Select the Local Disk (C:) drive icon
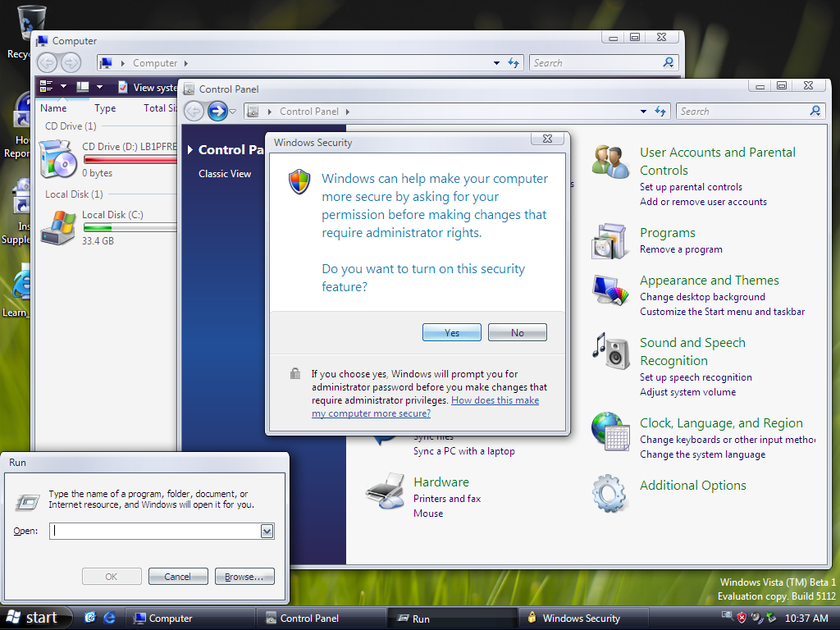The height and width of the screenshot is (630, 840). point(58,226)
